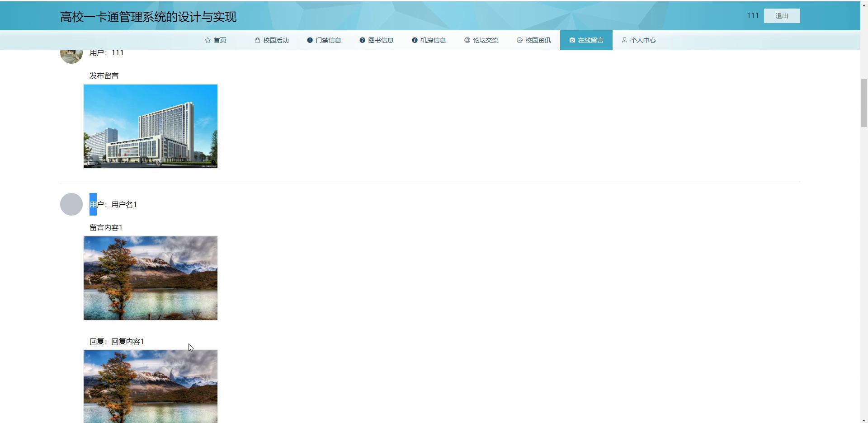
Task: Click the 退出 logout button
Action: (782, 16)
